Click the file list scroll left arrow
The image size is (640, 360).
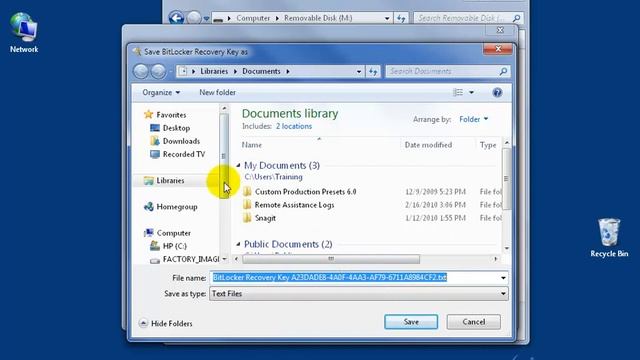point(237,259)
